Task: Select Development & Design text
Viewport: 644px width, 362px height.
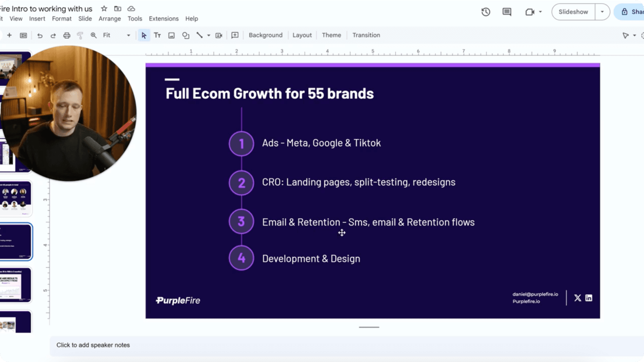Action: [311, 259]
